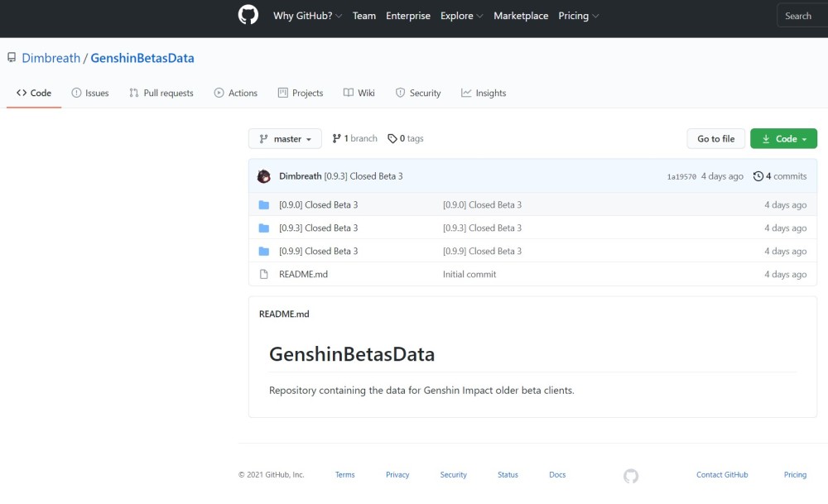Open the [0.9.0] Closed Beta 3 folder
This screenshot has height=504, width=828.
(x=319, y=204)
